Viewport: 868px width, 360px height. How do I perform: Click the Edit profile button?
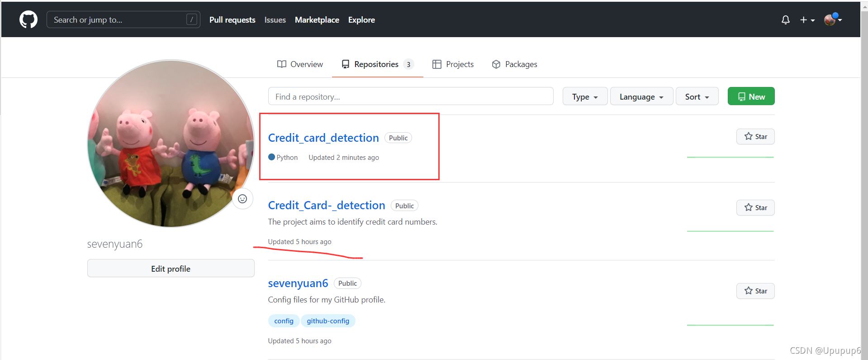(171, 269)
